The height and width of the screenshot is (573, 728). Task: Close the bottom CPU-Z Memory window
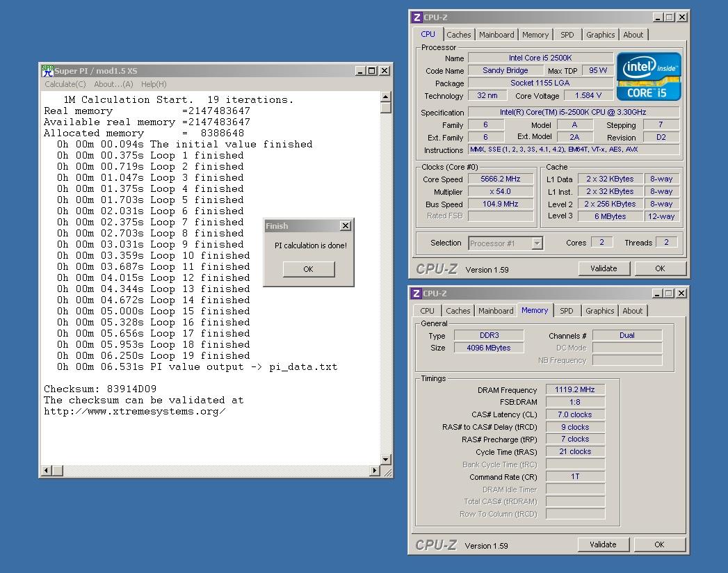[x=681, y=293]
